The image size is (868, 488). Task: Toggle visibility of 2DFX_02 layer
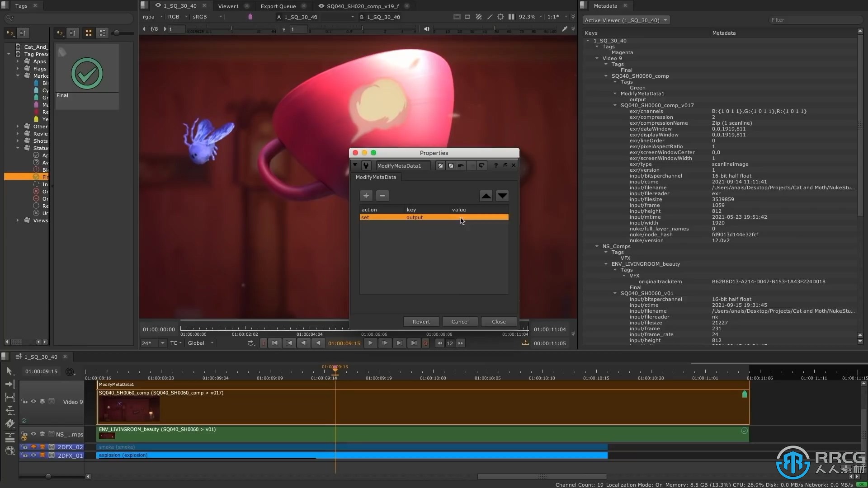point(33,447)
